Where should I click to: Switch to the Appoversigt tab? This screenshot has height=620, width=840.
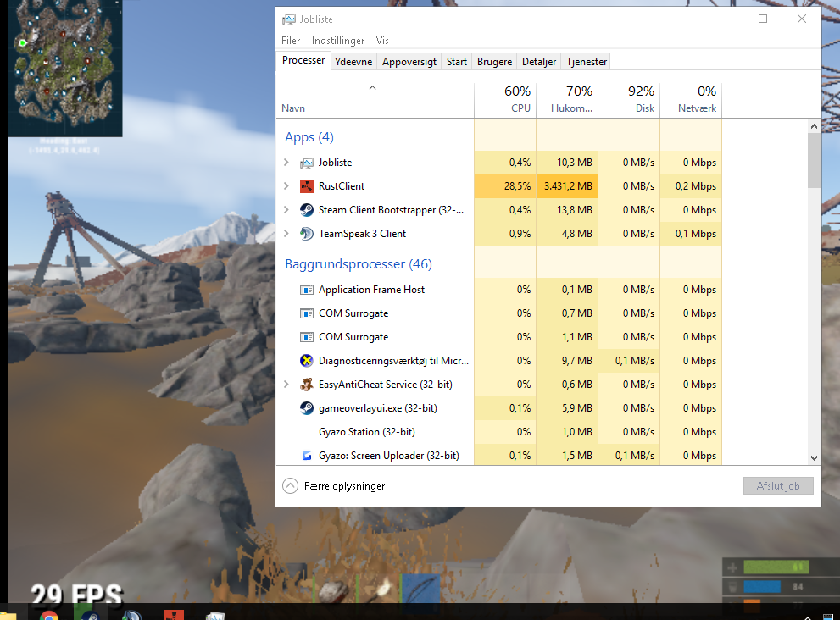[x=409, y=62]
